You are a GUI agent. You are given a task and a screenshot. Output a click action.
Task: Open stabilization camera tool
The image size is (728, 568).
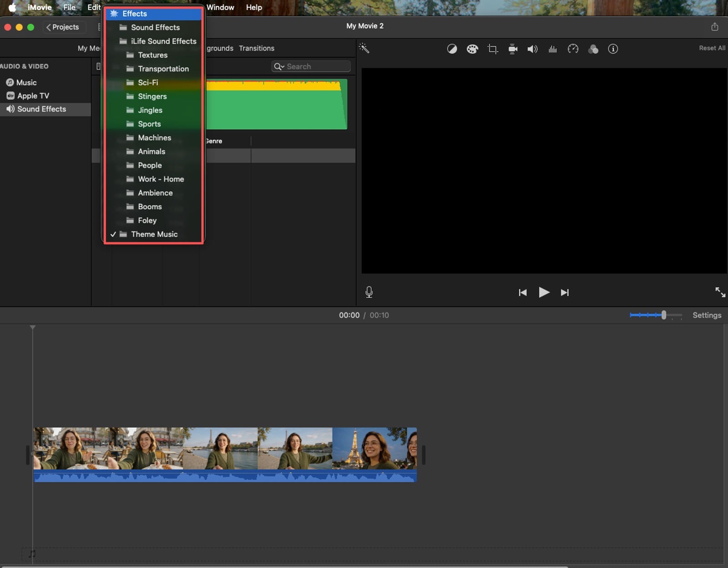513,49
